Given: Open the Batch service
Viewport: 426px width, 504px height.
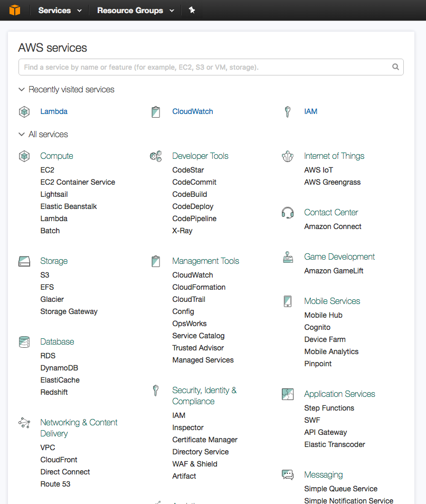Looking at the screenshot, I should pos(50,231).
